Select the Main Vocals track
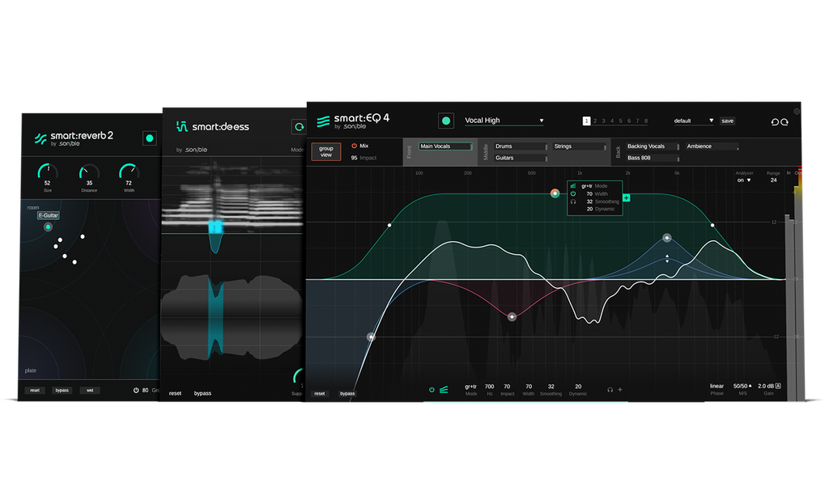829x504 pixels. point(446,146)
